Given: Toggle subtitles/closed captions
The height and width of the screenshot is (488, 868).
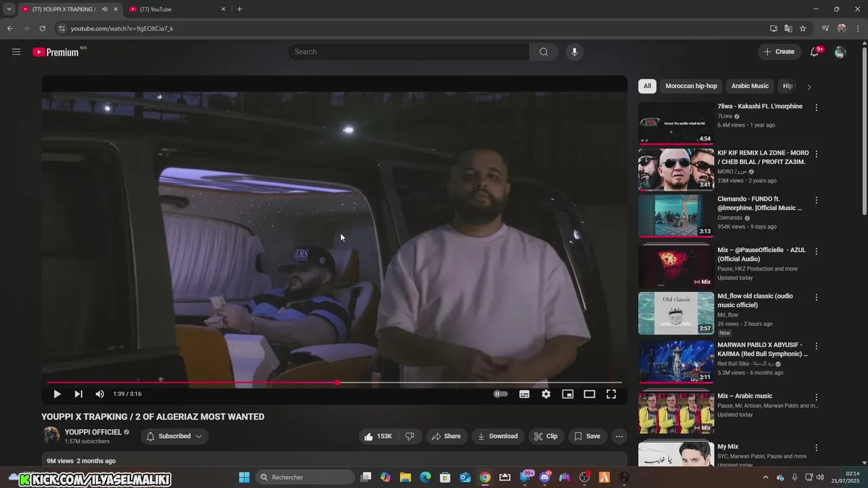Looking at the screenshot, I should pyautogui.click(x=524, y=394).
